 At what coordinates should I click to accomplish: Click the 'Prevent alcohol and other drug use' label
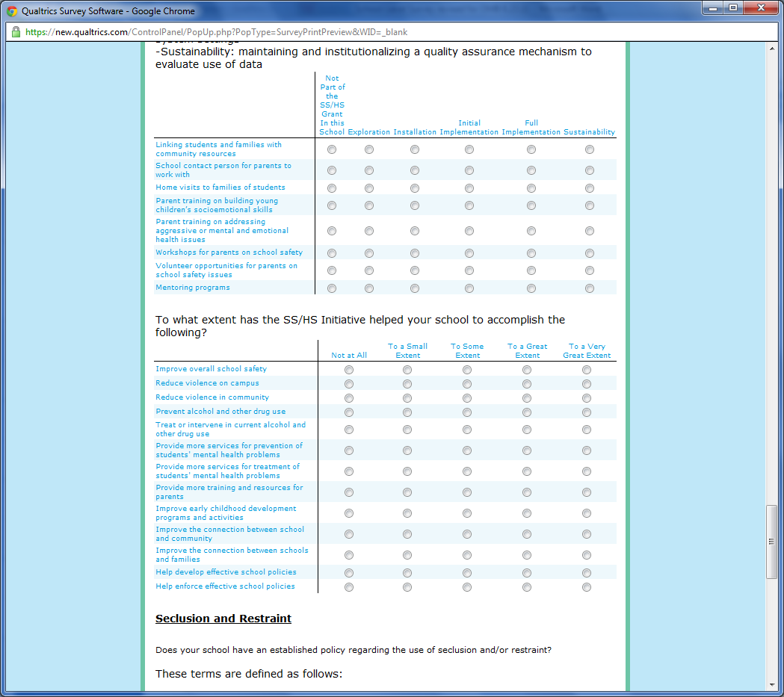pyautogui.click(x=220, y=411)
